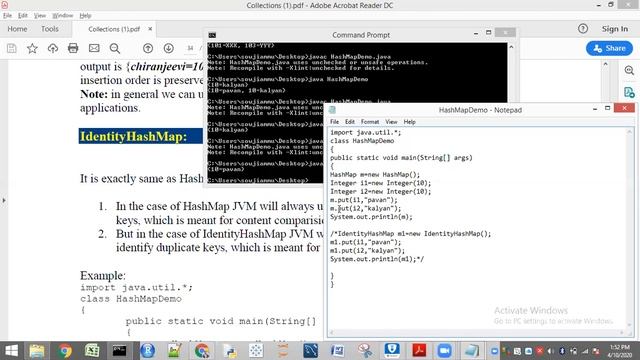This screenshot has height=360, width=640.
Task: Switch to the Home tab in Acrobat
Action: point(17,29)
